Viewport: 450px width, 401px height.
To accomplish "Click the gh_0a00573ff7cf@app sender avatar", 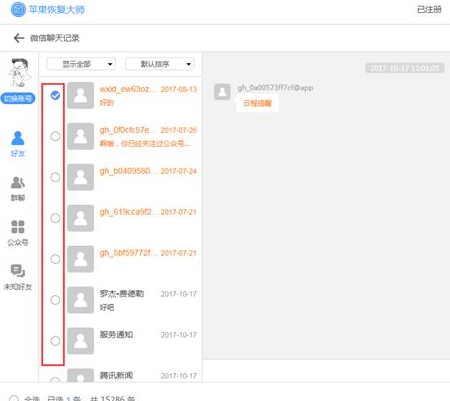I will point(222,92).
